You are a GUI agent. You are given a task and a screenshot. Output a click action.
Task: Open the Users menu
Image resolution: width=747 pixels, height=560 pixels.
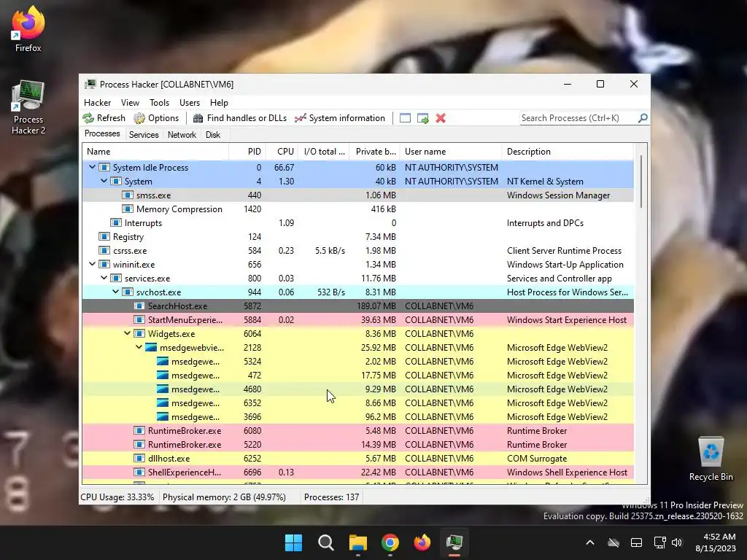(x=190, y=102)
